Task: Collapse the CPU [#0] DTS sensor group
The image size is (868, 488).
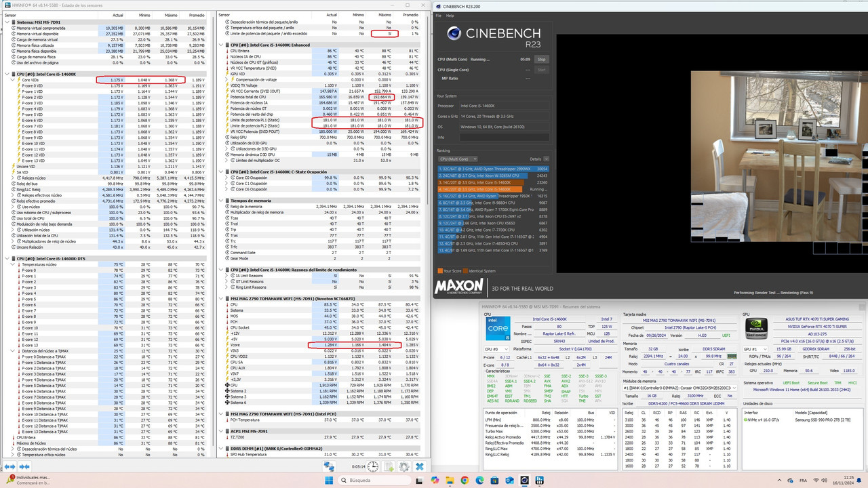Action: [7, 258]
